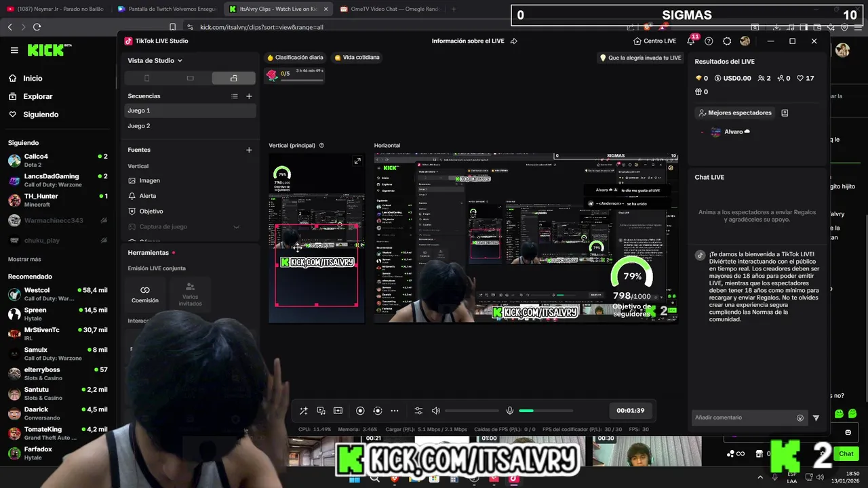Select viewer Alvaro in top viewers
Image resolution: width=868 pixels, height=488 pixels.
(730, 131)
